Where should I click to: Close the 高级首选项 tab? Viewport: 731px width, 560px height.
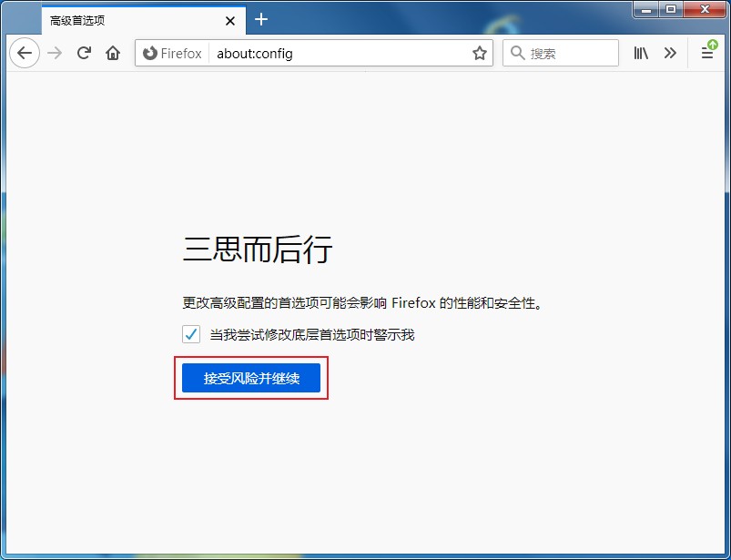pos(230,19)
